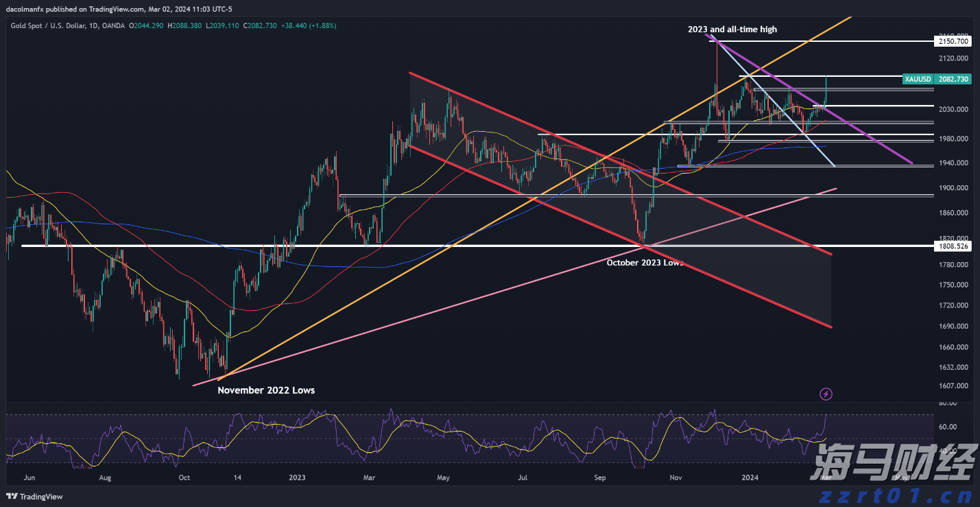Click the 1607.000 price scale value
This screenshot has width=980, height=507.
click(x=954, y=386)
